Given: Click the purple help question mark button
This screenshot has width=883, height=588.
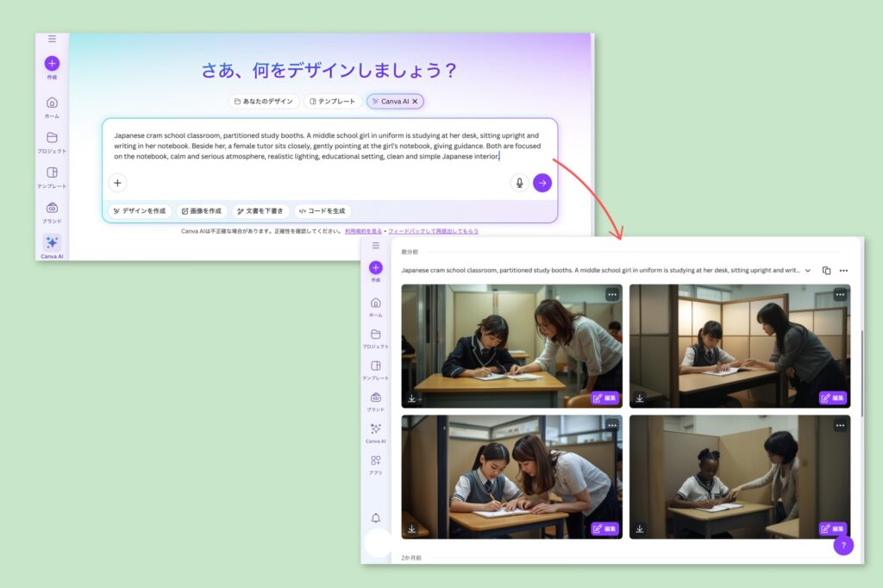Looking at the screenshot, I should point(843,545).
